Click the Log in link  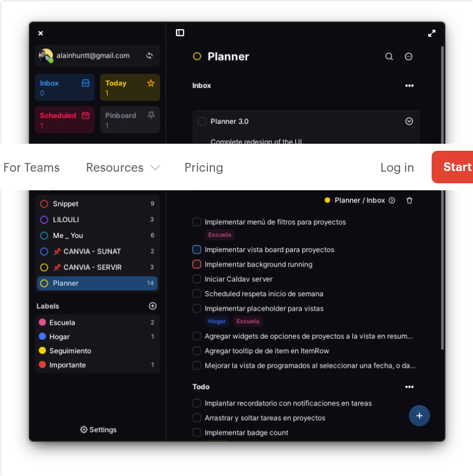click(397, 168)
